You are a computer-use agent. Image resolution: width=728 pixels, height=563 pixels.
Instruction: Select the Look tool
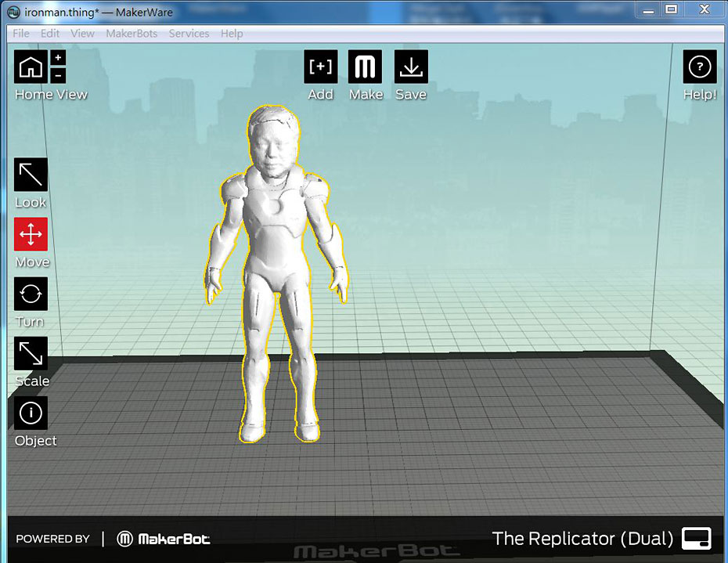click(31, 175)
